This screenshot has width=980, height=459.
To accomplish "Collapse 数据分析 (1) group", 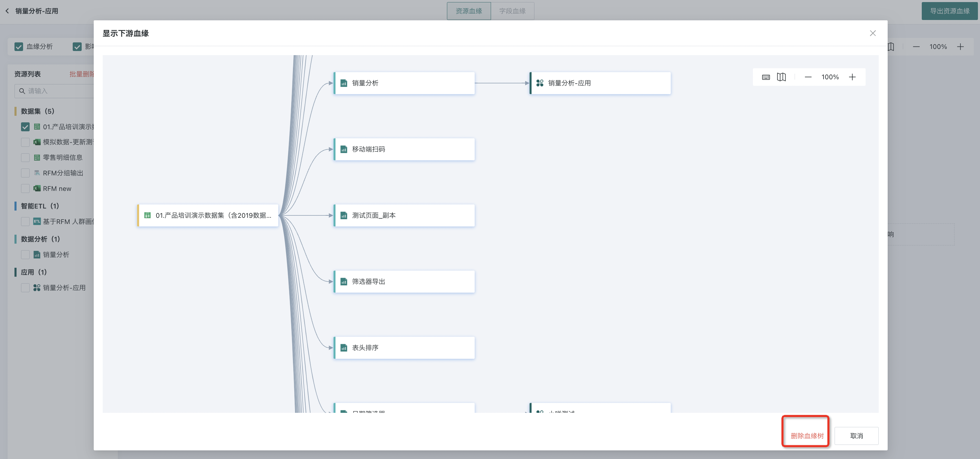I will [40, 239].
